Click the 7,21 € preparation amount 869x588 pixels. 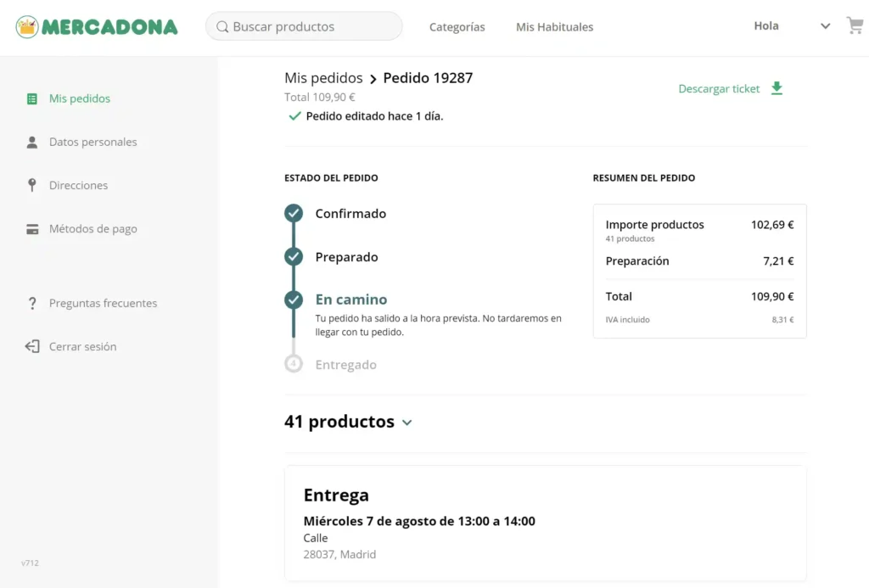coord(779,261)
